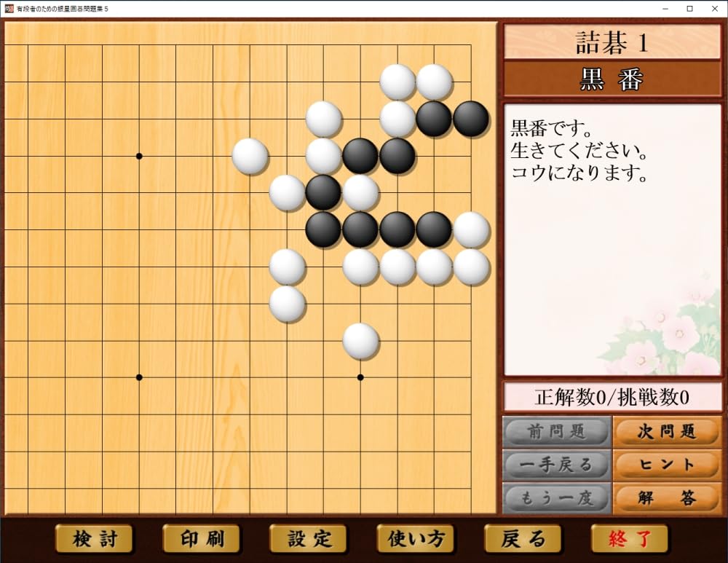Place a stone on the lower-left star point

pyautogui.click(x=139, y=377)
